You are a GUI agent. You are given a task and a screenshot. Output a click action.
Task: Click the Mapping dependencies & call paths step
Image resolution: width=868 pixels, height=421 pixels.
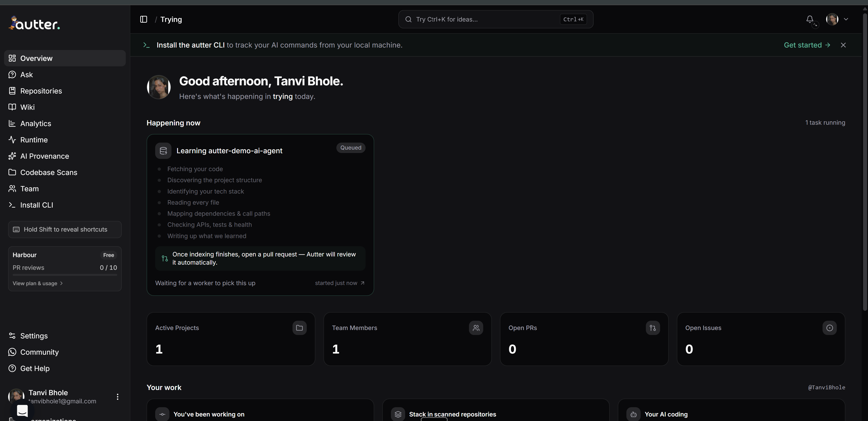(219, 213)
